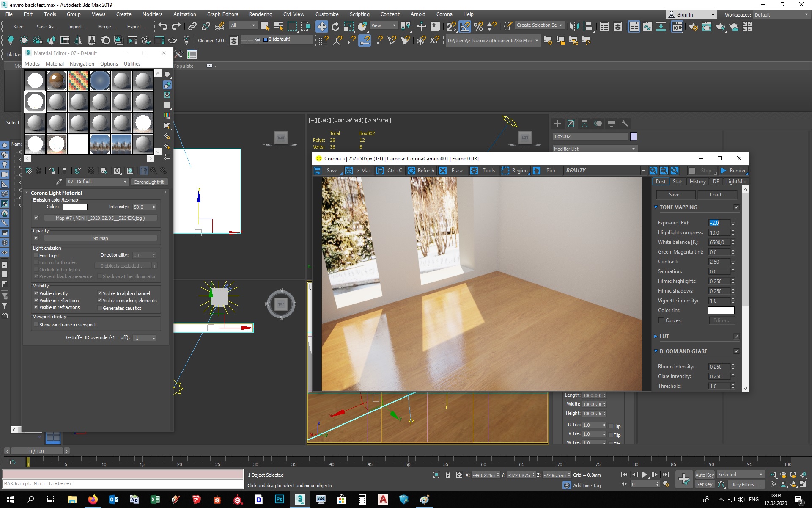Click the Mirror tool icon
This screenshot has width=812, height=508.
574,26
